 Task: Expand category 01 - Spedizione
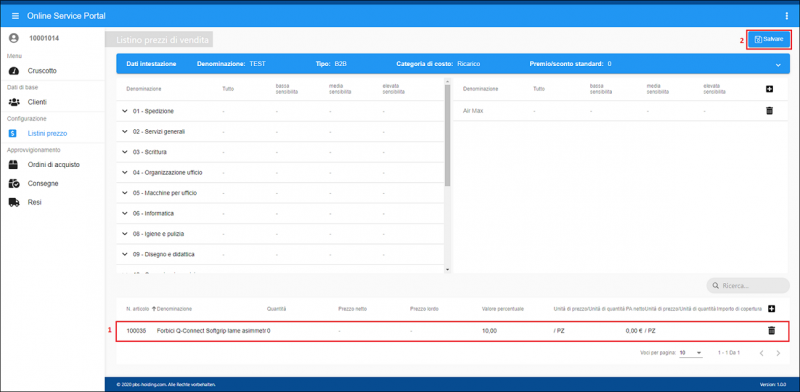point(125,111)
